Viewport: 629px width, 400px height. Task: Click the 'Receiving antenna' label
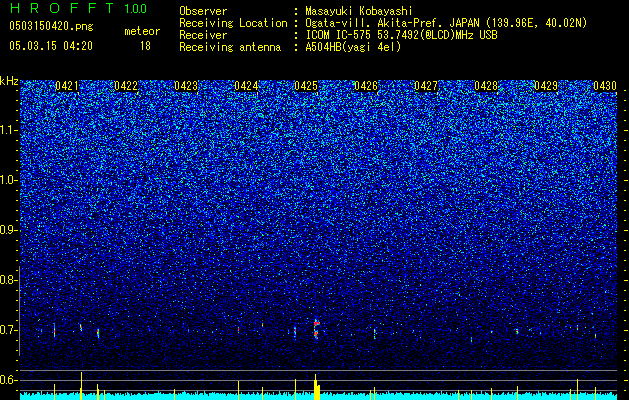(230, 47)
